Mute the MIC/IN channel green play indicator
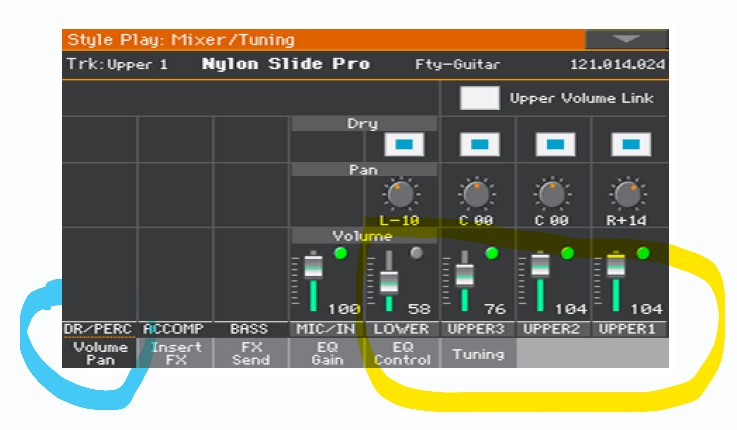Image resolution: width=737 pixels, height=430 pixels. pyautogui.click(x=341, y=253)
